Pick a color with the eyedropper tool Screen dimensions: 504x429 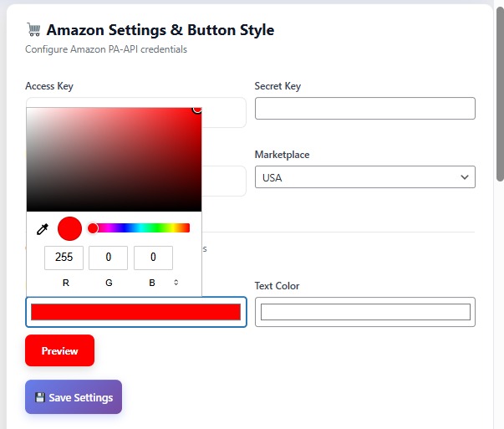[x=43, y=229]
